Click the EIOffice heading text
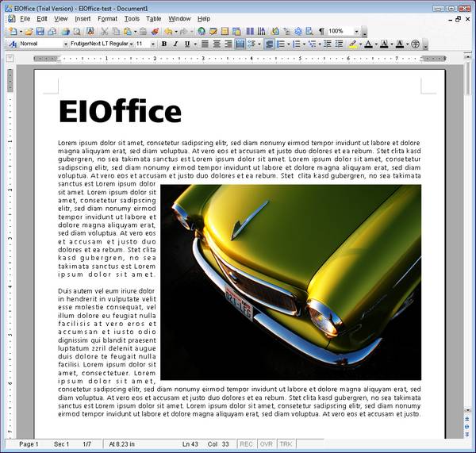This screenshot has width=476, height=453. point(120,111)
